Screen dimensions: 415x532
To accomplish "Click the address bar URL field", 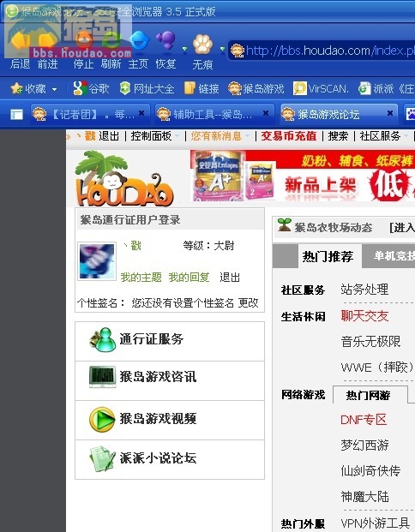I will point(322,51).
